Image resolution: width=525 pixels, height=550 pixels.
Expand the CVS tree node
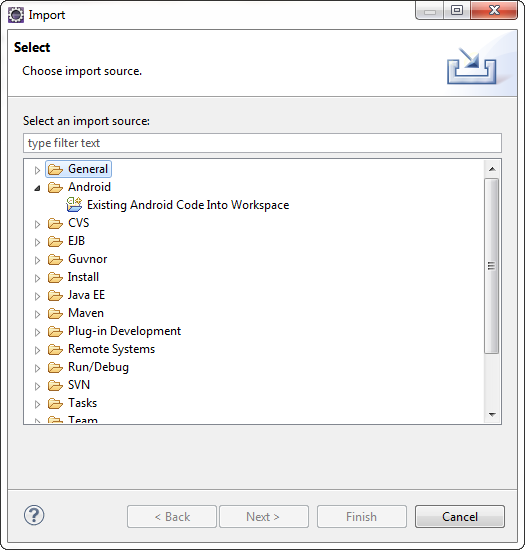[x=37, y=224]
